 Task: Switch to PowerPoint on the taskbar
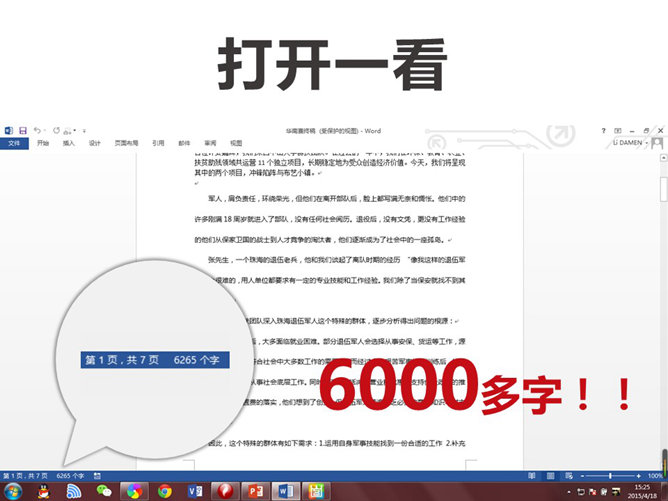[x=253, y=491]
